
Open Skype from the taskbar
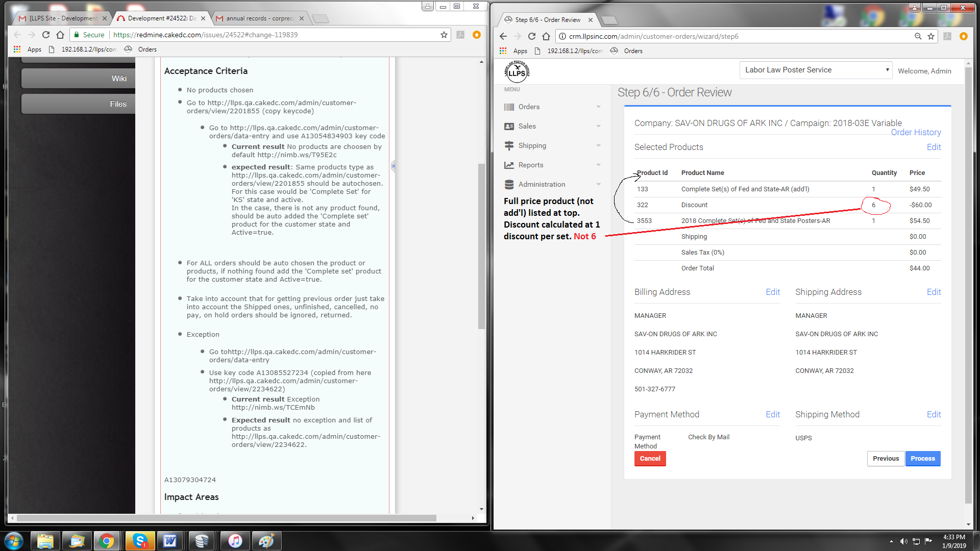click(139, 541)
